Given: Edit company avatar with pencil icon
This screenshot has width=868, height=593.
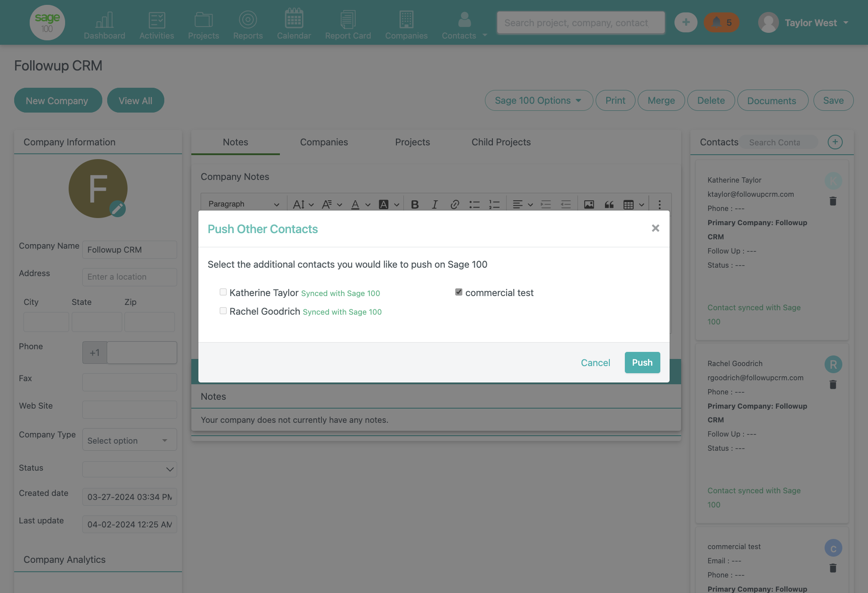Looking at the screenshot, I should [117, 209].
